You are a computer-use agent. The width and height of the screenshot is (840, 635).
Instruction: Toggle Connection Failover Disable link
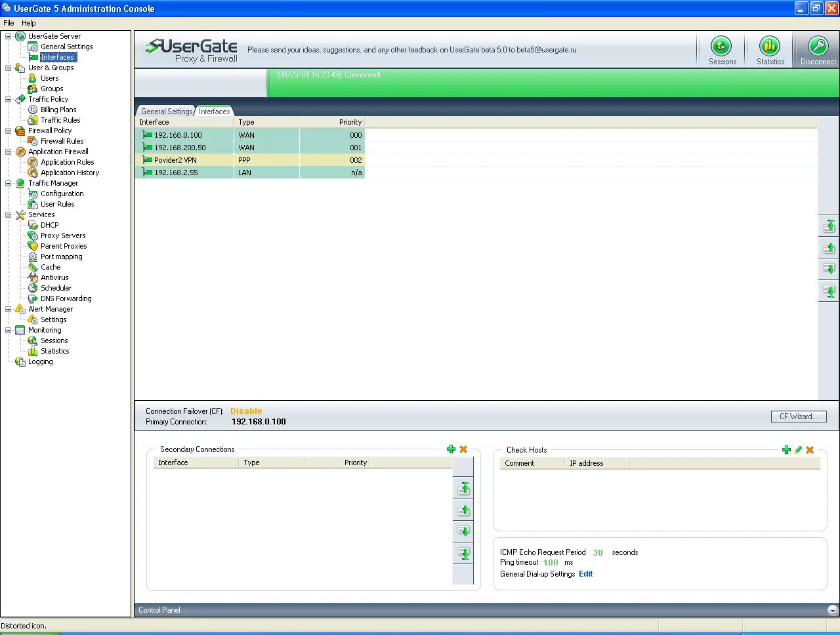click(x=246, y=411)
